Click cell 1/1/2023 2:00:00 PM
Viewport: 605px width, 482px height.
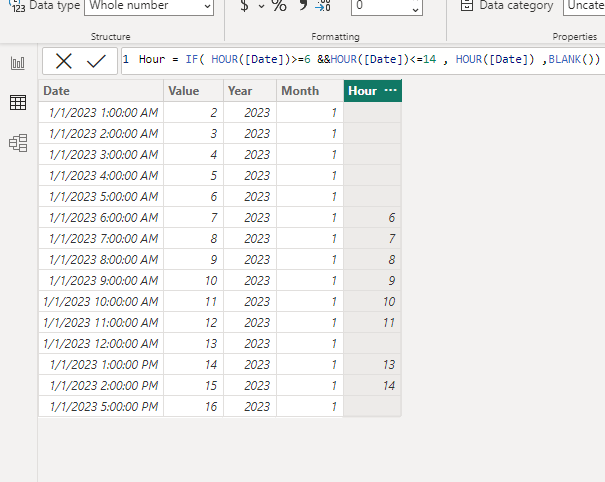tap(101, 385)
